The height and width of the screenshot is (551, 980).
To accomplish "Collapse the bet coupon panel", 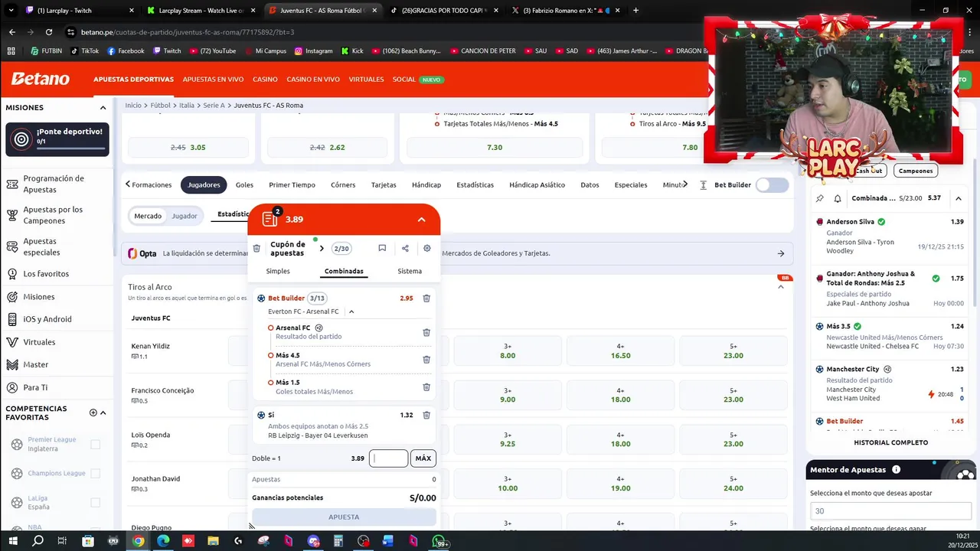I will pos(421,220).
